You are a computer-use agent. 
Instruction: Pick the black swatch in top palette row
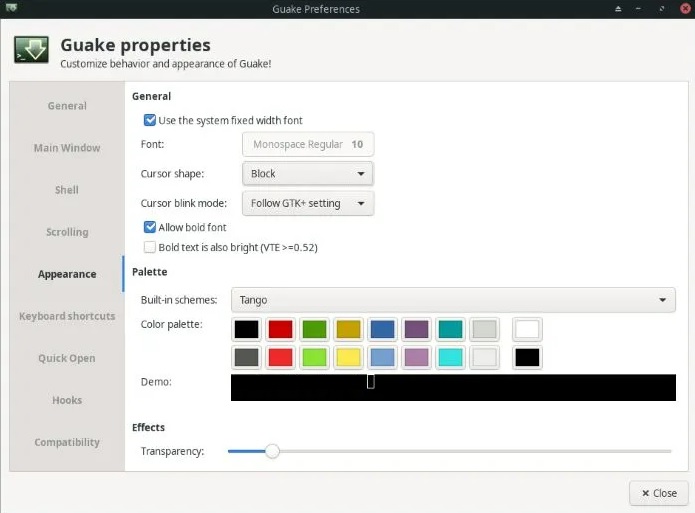tap(246, 329)
